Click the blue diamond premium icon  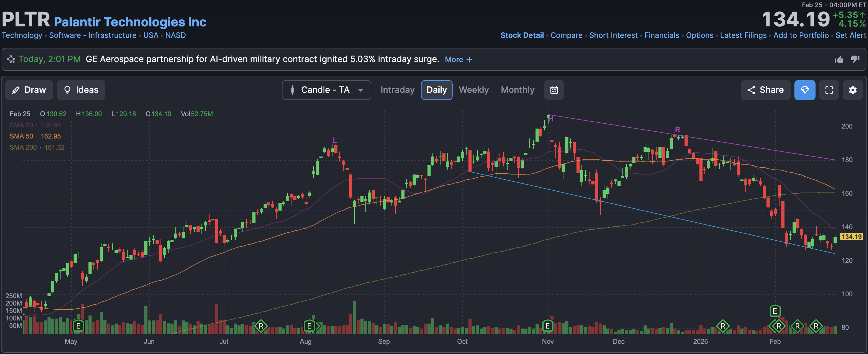(804, 90)
